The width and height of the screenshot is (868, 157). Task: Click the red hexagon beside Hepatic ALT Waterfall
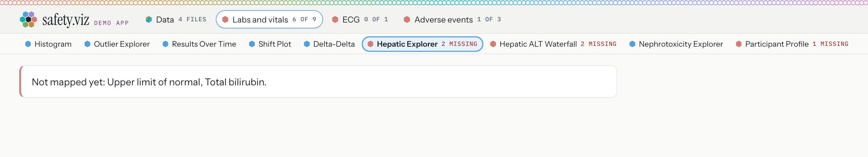[493, 44]
